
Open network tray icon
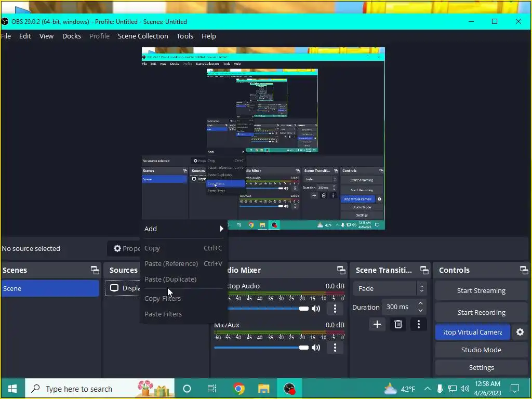(x=453, y=389)
